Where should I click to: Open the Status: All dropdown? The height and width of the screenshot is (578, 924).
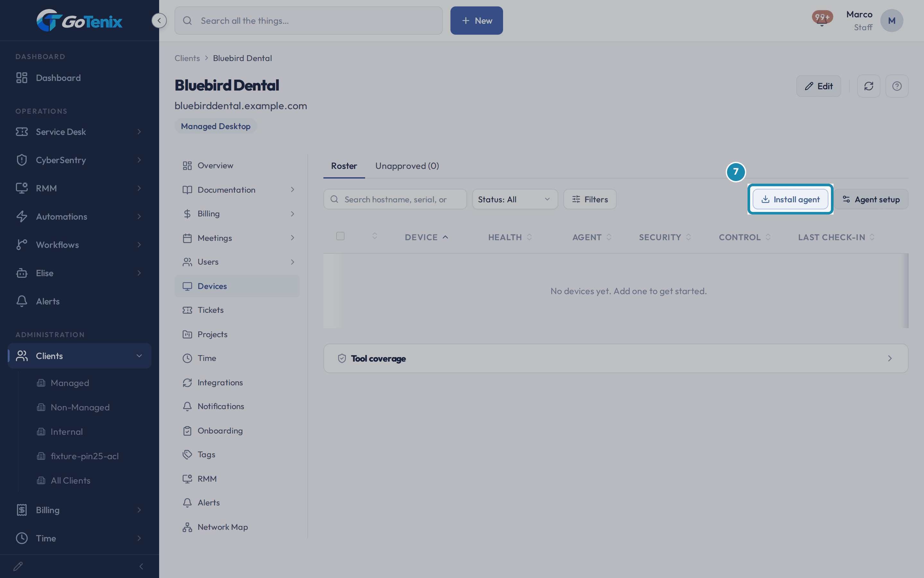pos(515,199)
